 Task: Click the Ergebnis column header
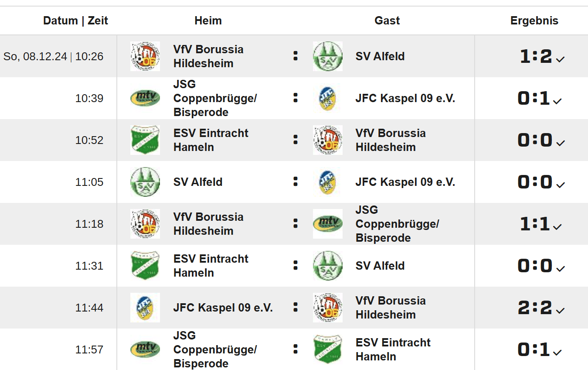[534, 21]
